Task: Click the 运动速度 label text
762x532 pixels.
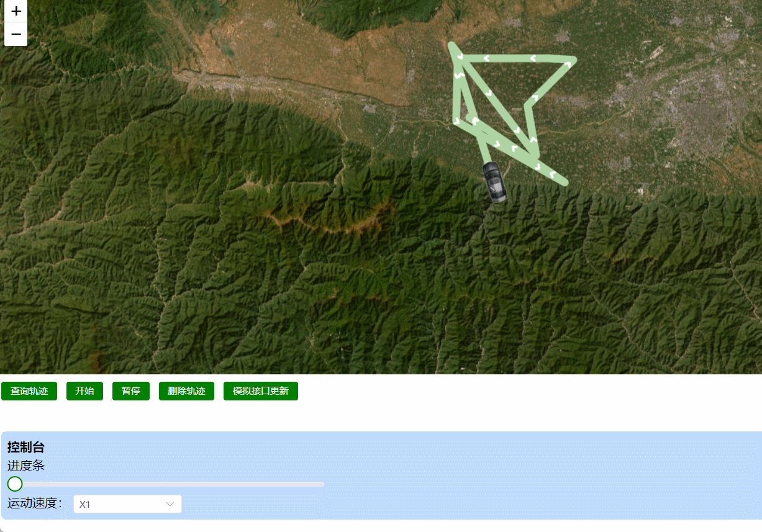Action: [35, 503]
